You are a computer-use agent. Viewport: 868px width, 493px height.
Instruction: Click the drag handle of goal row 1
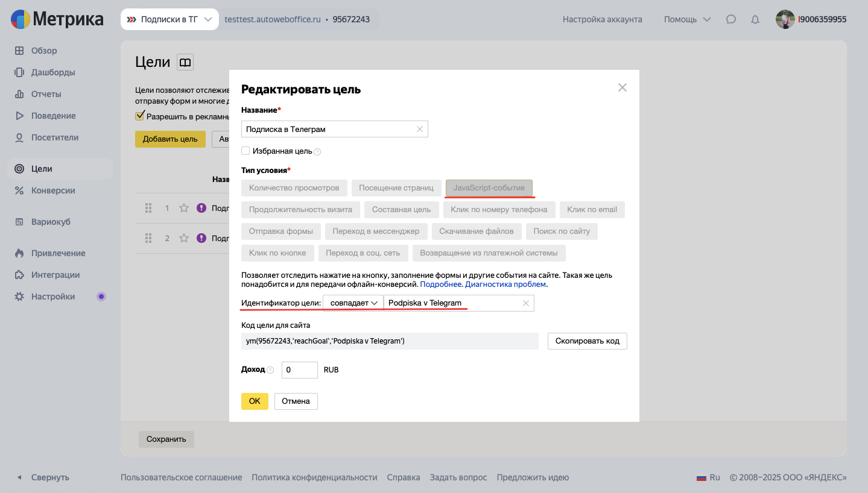point(148,208)
